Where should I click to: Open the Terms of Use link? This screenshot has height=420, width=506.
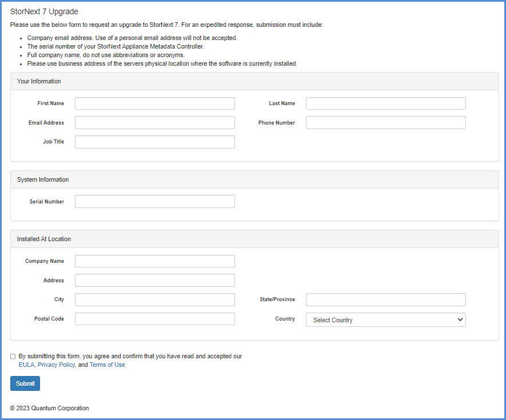(x=107, y=365)
